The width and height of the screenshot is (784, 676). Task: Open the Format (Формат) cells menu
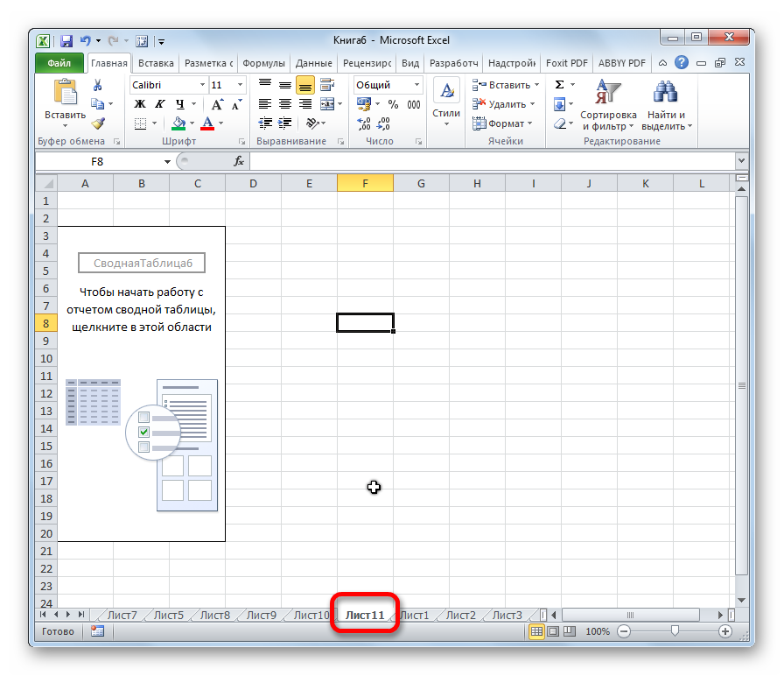[502, 123]
